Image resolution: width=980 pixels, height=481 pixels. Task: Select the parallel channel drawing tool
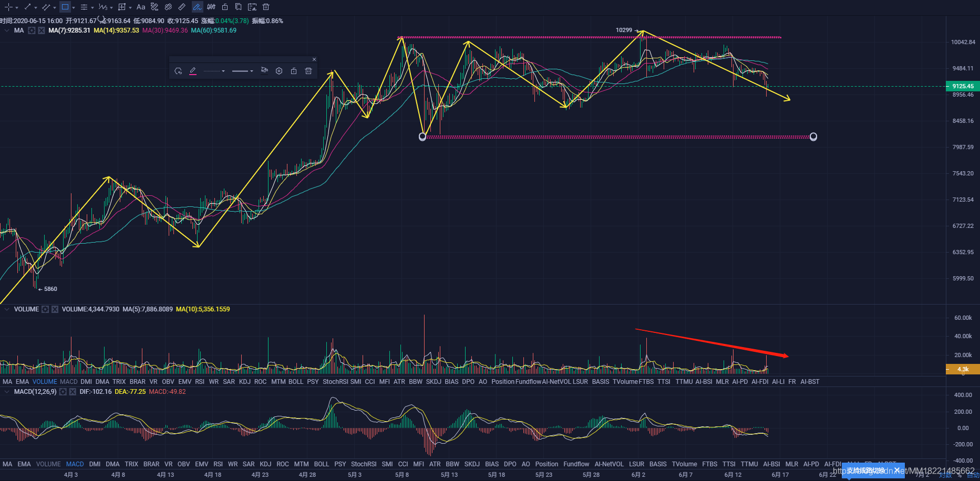click(46, 7)
